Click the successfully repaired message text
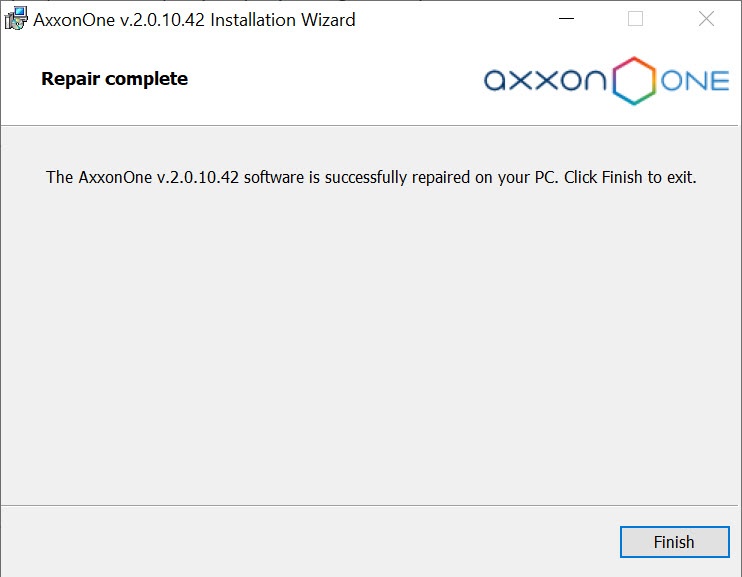Image resolution: width=742 pixels, height=577 pixels. [x=371, y=177]
